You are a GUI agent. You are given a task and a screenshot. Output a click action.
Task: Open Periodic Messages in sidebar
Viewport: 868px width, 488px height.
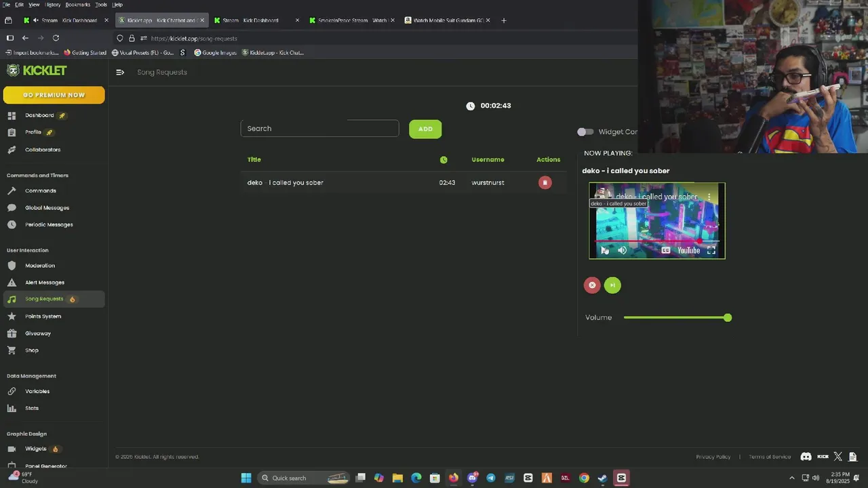[x=49, y=224]
